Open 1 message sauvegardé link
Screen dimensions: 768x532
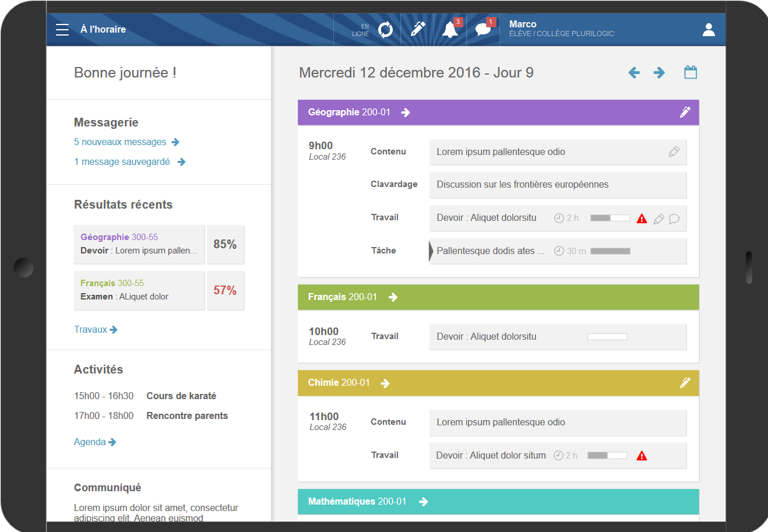(x=129, y=162)
